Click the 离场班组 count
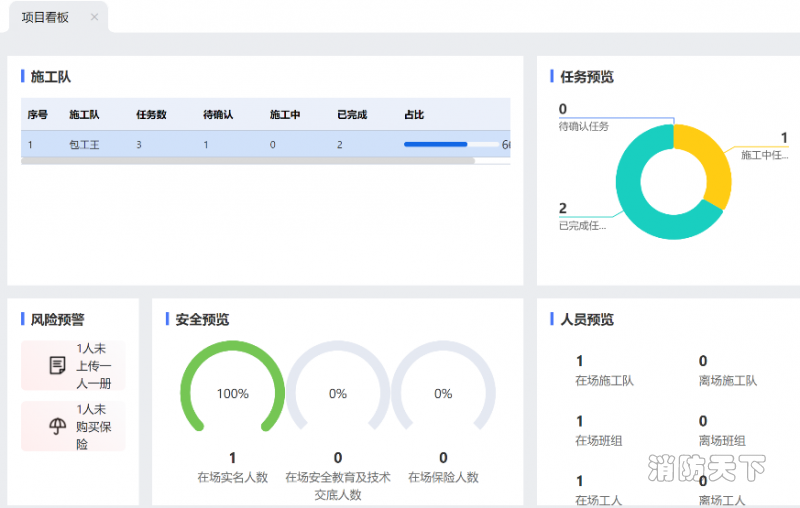The height and width of the screenshot is (508, 800). [x=703, y=421]
